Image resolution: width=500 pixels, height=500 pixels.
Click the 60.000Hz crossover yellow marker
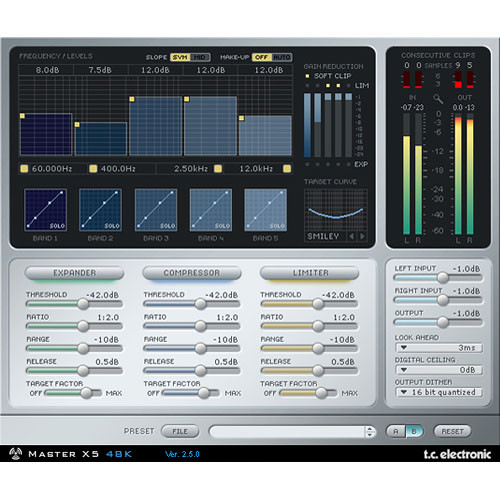click(24, 169)
